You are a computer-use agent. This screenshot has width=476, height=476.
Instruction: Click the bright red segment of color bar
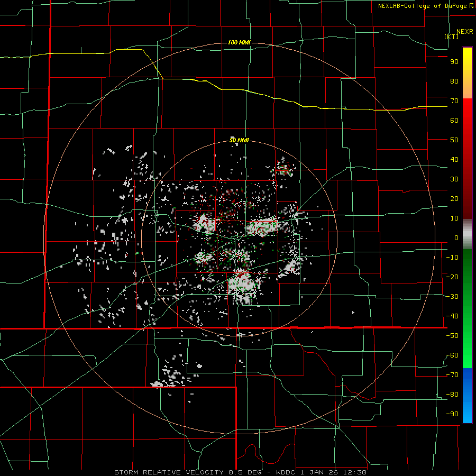pyautogui.click(x=467, y=122)
